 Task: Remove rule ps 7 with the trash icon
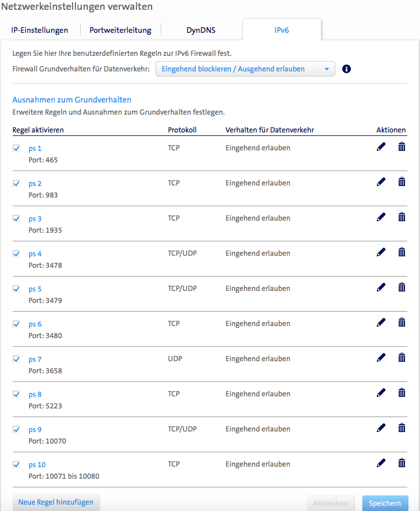coord(402,358)
